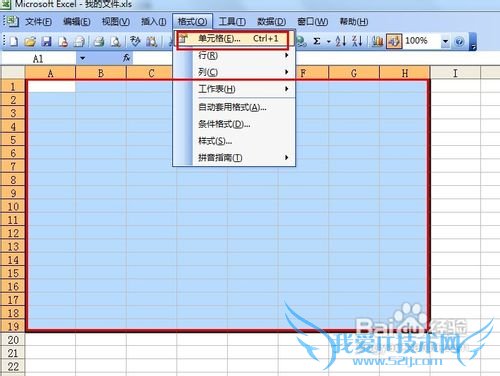Select column H header
500x376 pixels.
405,73
